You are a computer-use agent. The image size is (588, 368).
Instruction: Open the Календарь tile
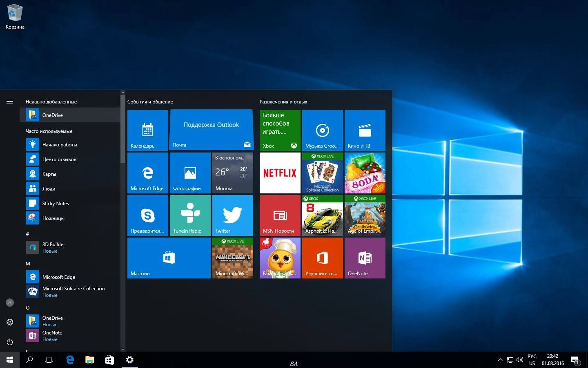147,130
